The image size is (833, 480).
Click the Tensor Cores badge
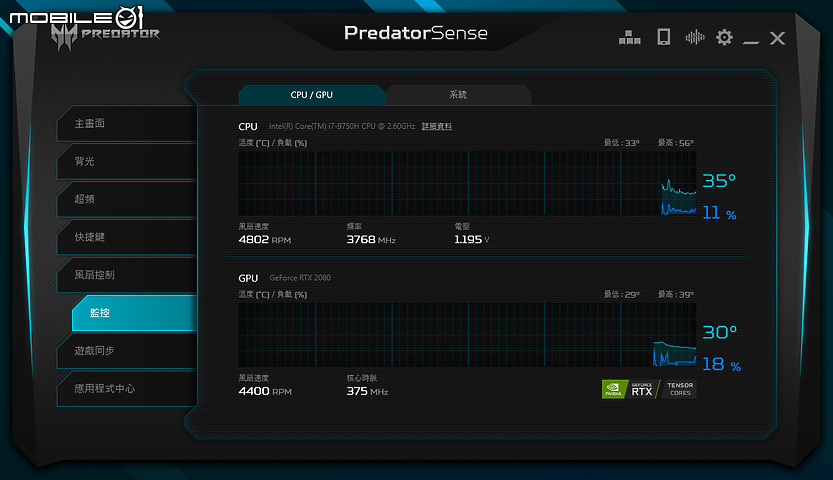[x=679, y=389]
